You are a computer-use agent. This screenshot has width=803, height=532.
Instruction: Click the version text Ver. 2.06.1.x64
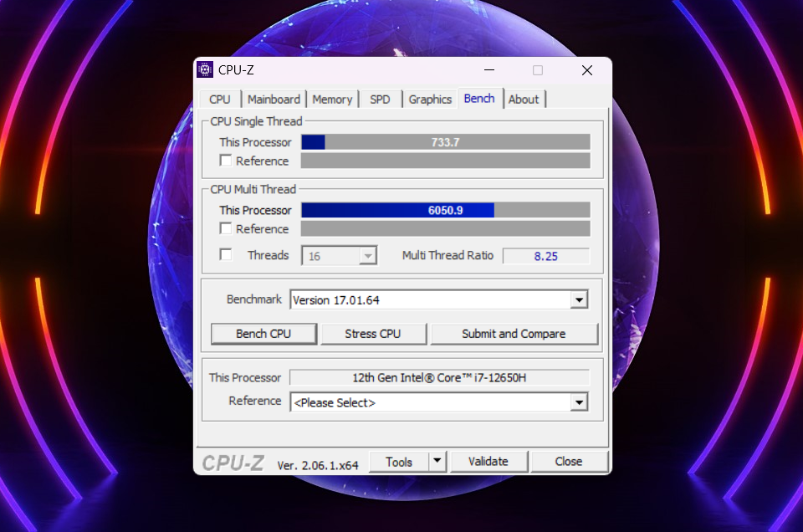click(x=318, y=465)
